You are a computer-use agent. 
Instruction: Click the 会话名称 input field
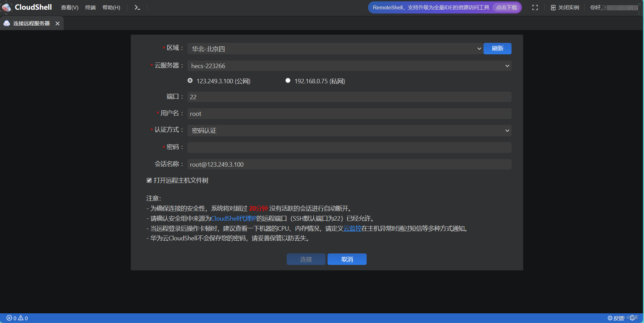(x=349, y=164)
